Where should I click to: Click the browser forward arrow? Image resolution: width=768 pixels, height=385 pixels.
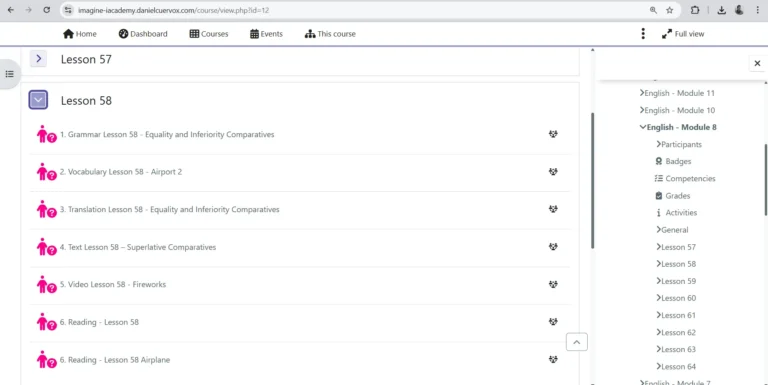[x=28, y=10]
